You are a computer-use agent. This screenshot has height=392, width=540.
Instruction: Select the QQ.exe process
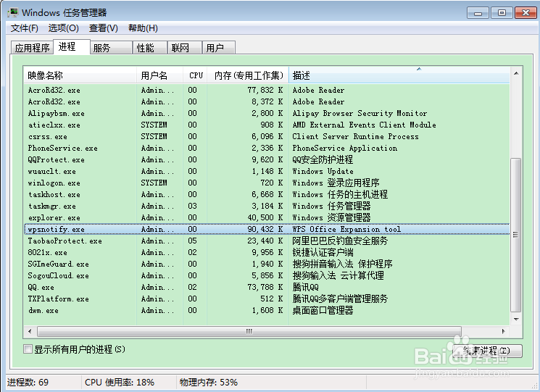[267, 287]
